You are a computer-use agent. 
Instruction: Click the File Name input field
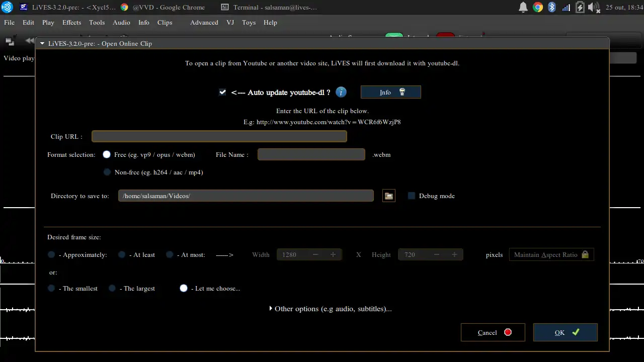click(x=311, y=154)
